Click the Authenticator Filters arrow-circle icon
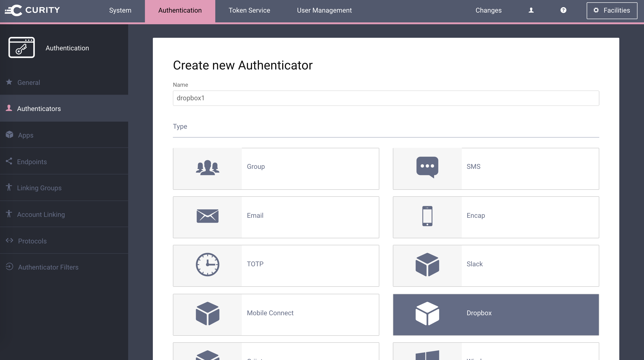This screenshot has height=360, width=644. point(10,267)
